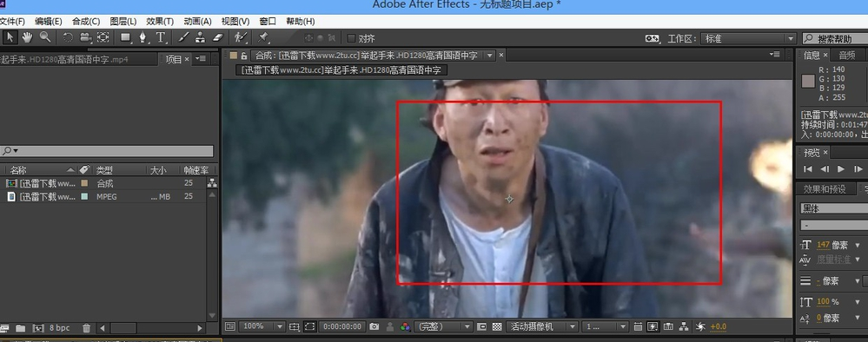Select the Brush tool

(x=183, y=37)
